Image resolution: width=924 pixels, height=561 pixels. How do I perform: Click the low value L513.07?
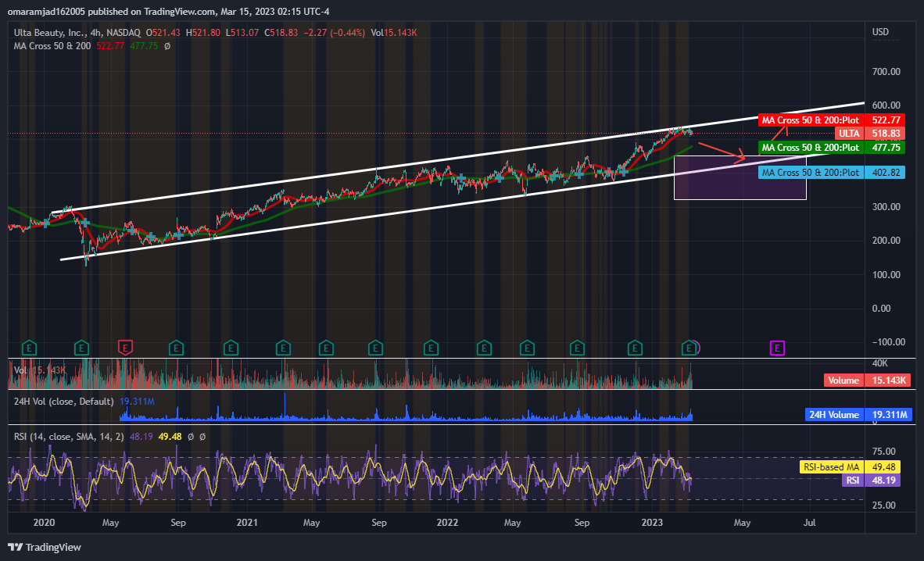coord(242,32)
